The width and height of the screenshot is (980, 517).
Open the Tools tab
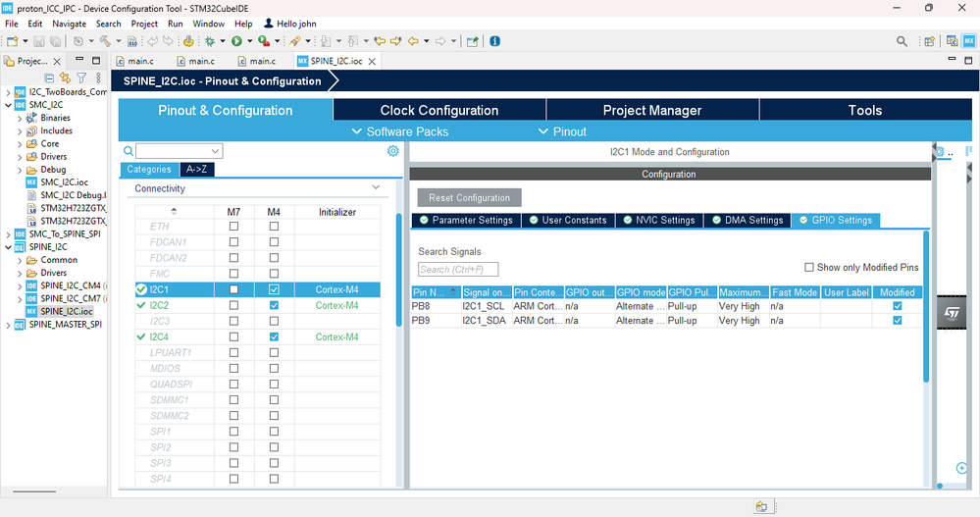[865, 110]
